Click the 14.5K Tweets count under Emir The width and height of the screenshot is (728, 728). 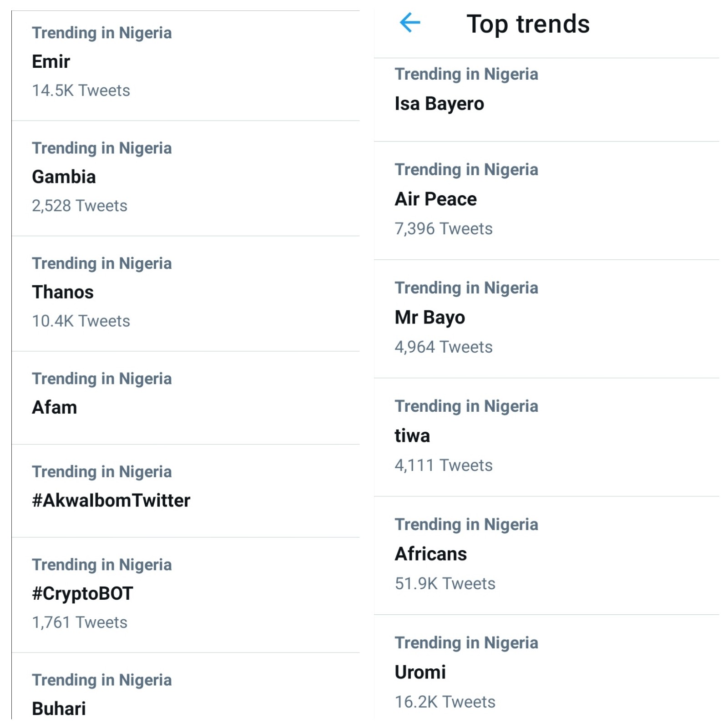point(81,91)
